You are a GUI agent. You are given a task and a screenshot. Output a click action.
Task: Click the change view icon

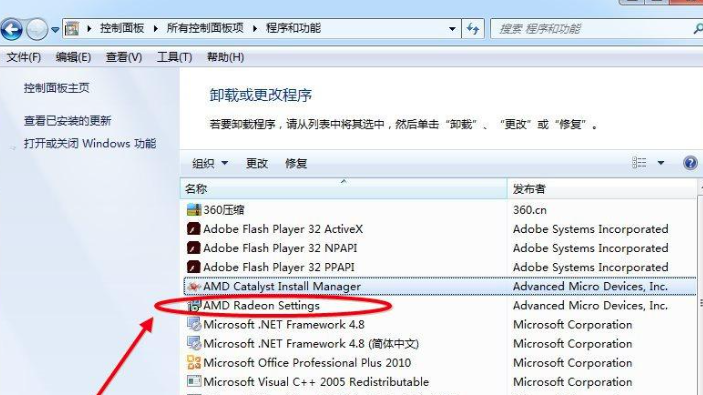click(x=639, y=162)
